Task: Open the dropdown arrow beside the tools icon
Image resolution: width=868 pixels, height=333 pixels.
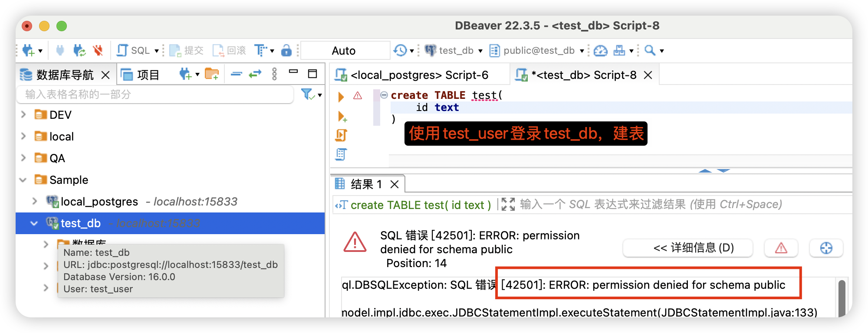Action: pyautogui.click(x=631, y=51)
